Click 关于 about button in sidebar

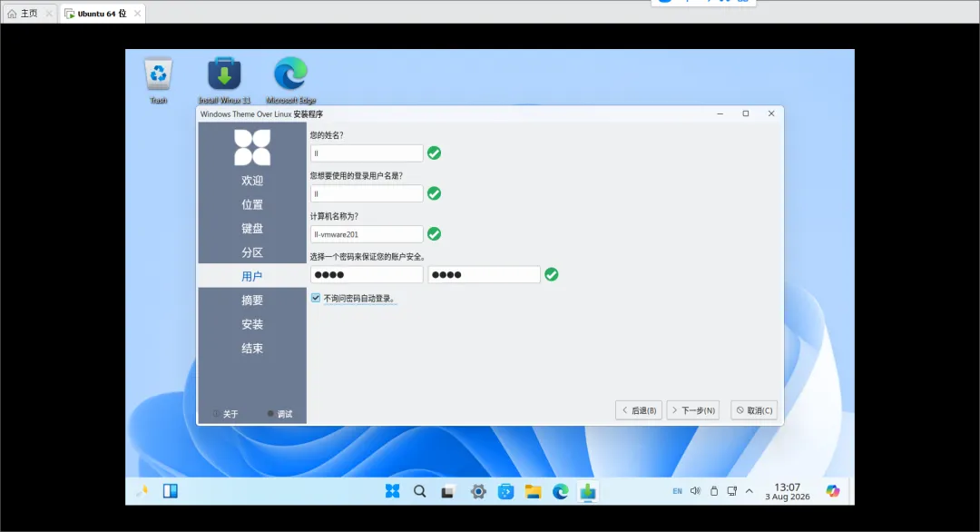pos(226,414)
